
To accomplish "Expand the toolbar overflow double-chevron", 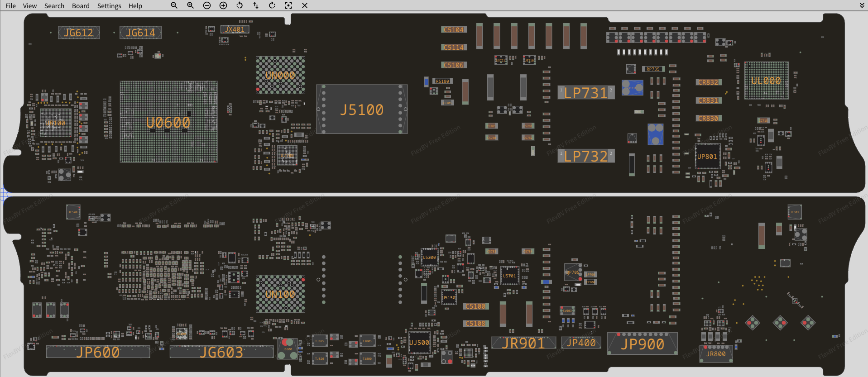I will pos(862,5).
